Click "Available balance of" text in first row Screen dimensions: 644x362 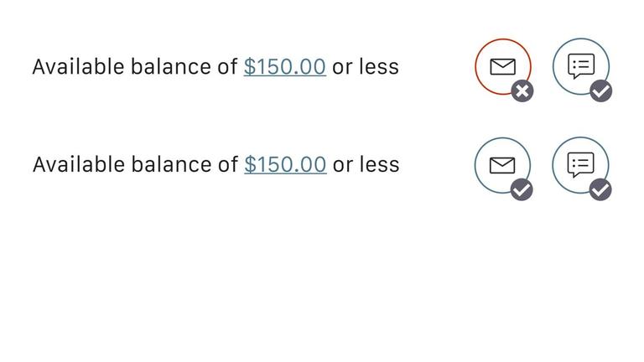point(134,66)
